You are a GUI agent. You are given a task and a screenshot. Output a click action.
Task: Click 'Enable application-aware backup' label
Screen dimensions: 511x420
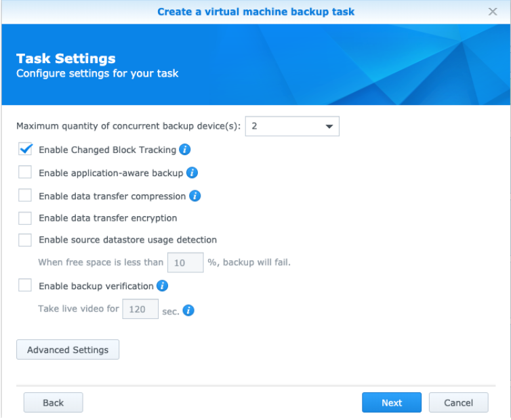coord(110,173)
